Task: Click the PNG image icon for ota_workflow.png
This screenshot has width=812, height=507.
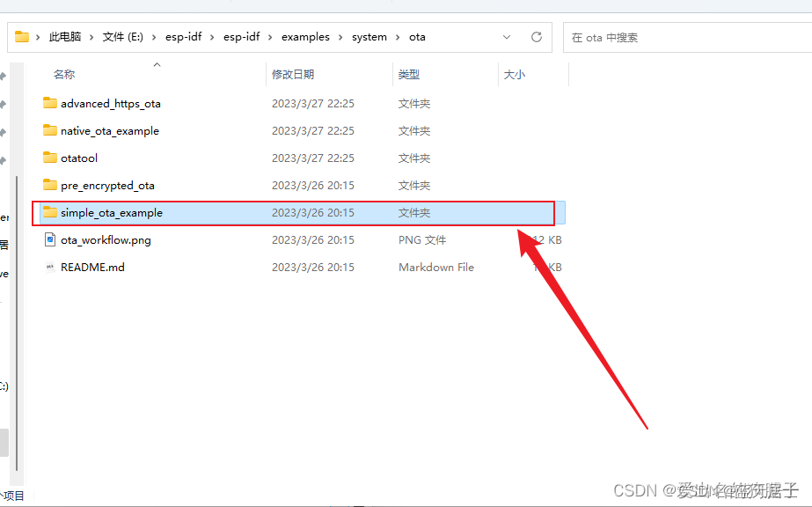Action: coord(50,239)
